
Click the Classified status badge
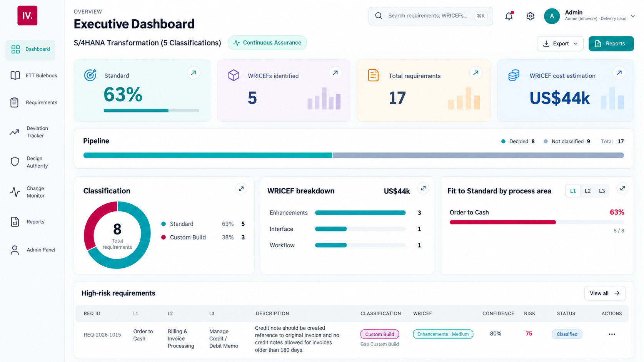point(567,334)
